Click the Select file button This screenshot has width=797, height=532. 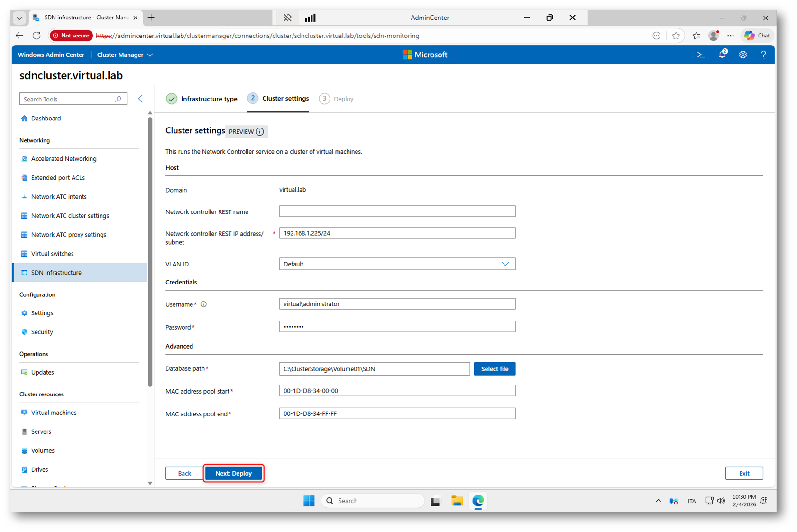pyautogui.click(x=494, y=369)
